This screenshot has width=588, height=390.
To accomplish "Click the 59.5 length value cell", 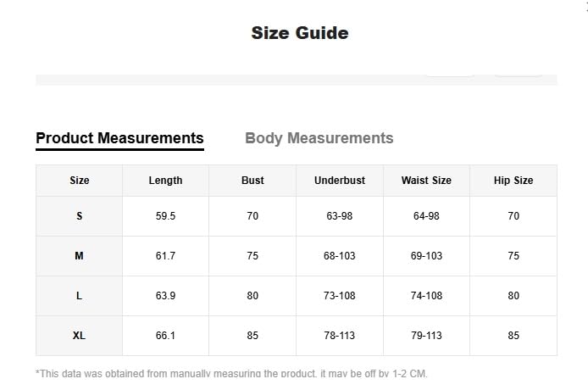I will coord(165,216).
